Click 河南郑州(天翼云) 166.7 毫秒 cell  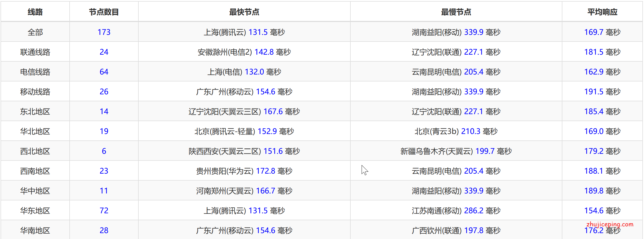(244, 191)
